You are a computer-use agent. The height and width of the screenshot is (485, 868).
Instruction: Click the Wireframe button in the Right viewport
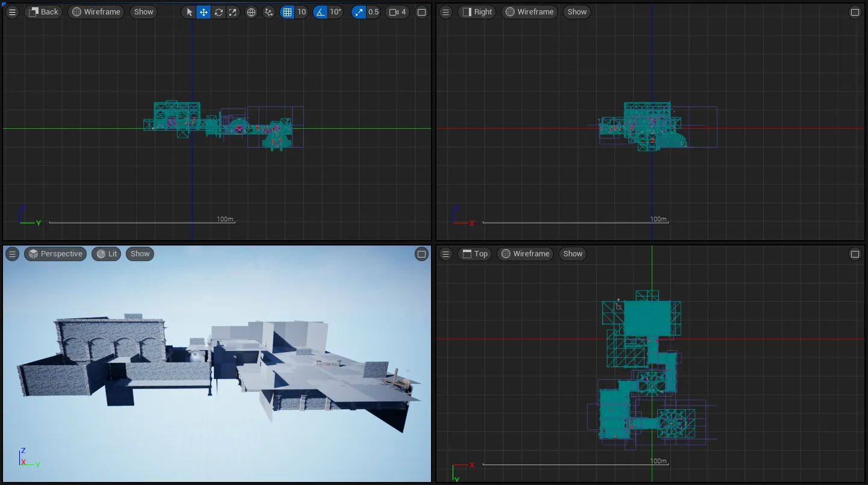click(x=529, y=11)
